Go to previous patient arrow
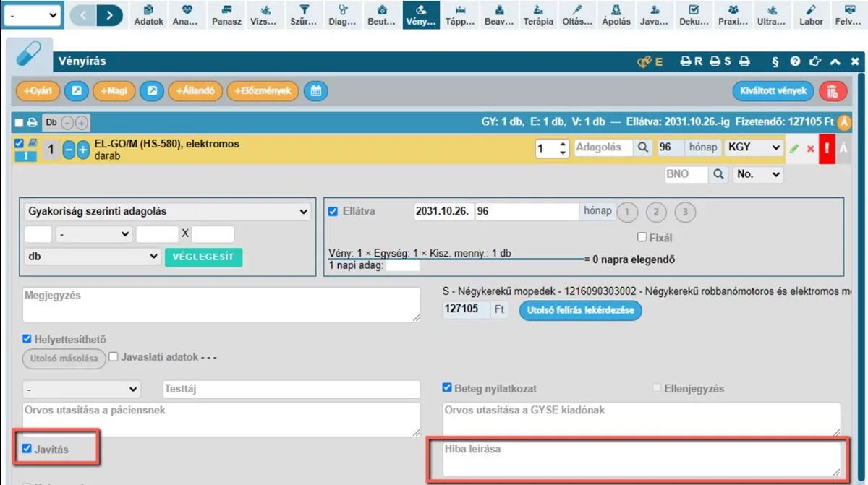 click(x=83, y=14)
